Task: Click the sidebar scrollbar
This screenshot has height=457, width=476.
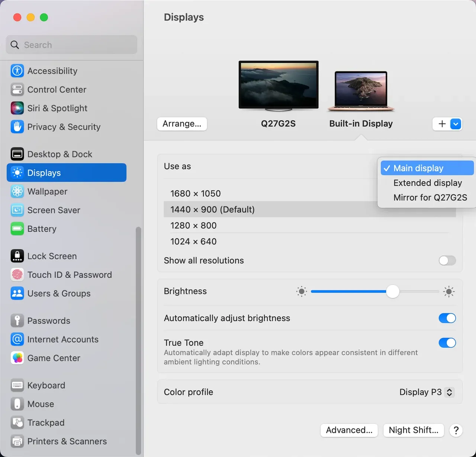Action: click(x=138, y=341)
